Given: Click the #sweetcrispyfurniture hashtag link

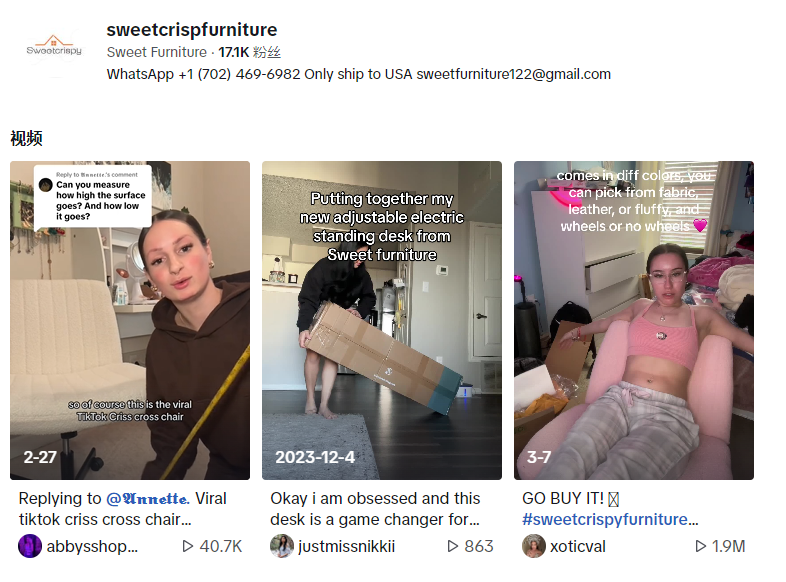Looking at the screenshot, I should [610, 519].
